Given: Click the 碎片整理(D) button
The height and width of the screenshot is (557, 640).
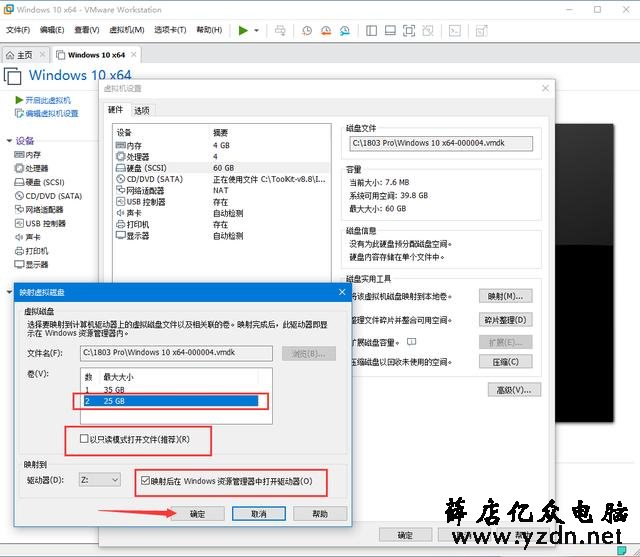Looking at the screenshot, I should point(505,320).
